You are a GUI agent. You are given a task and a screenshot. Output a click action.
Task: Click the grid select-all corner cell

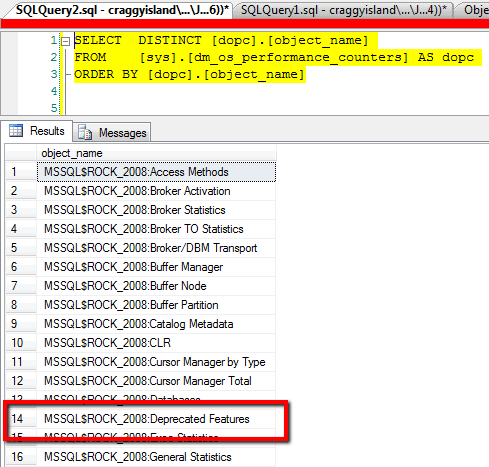click(x=21, y=153)
